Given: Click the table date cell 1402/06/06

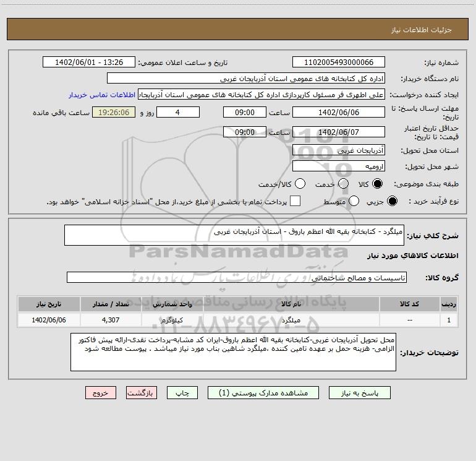Looking at the screenshot, I should tap(49, 320).
